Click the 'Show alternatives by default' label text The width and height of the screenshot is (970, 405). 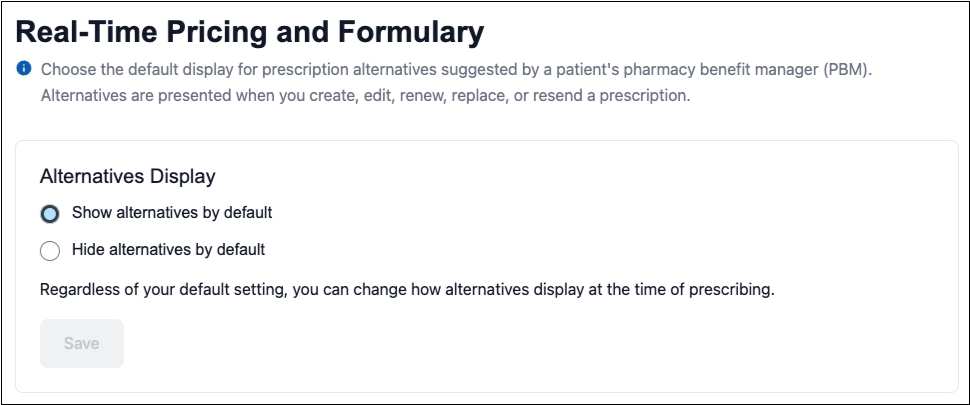point(172,213)
